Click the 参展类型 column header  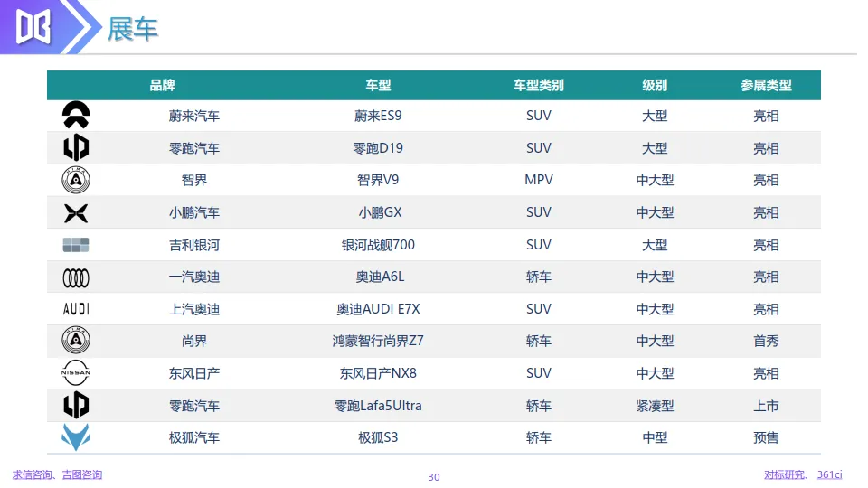coord(766,85)
